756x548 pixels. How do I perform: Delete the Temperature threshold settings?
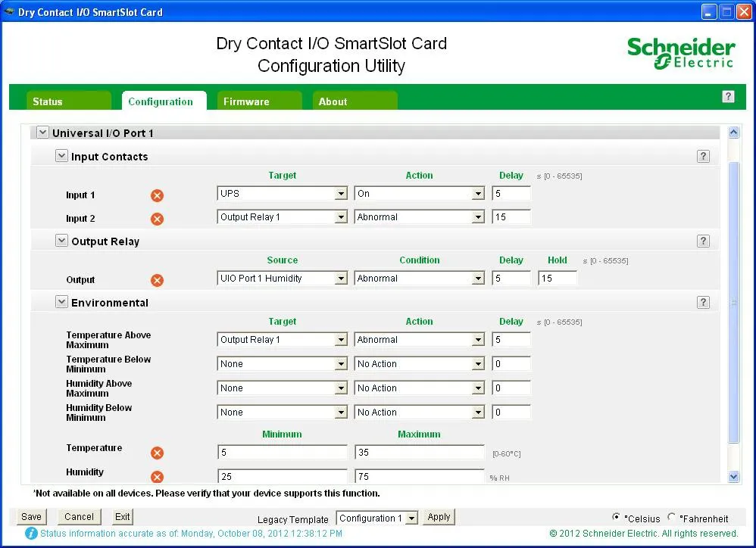coord(157,453)
